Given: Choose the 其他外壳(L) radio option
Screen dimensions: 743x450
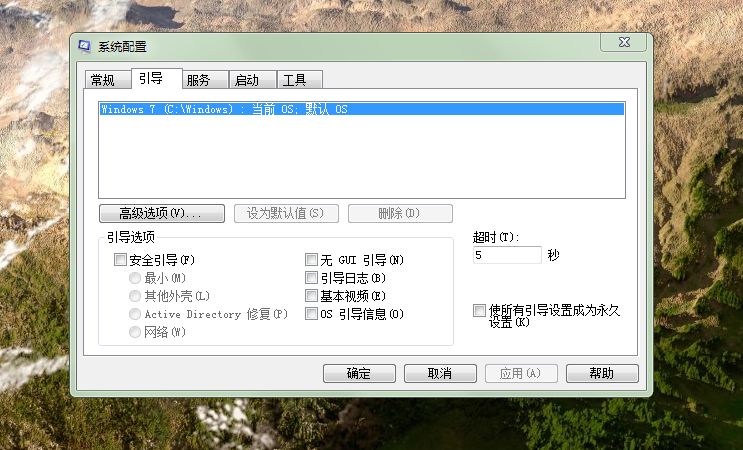Looking at the screenshot, I should 135,296.
